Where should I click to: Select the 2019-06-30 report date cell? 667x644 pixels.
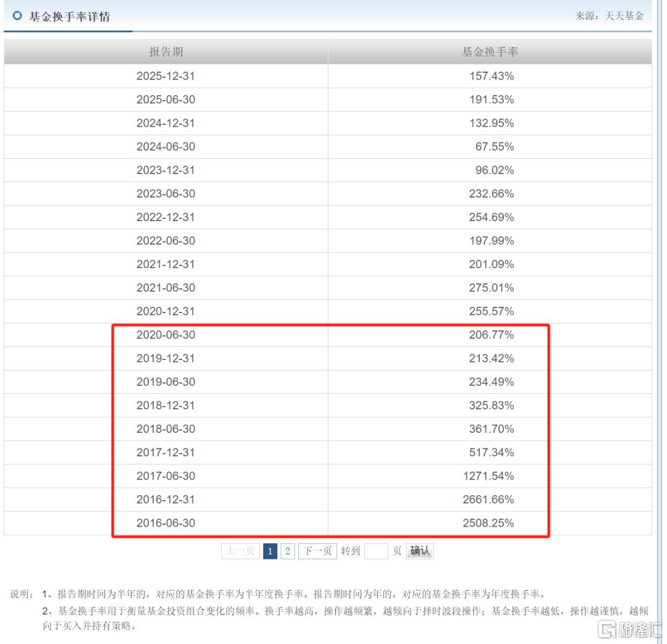[166, 382]
